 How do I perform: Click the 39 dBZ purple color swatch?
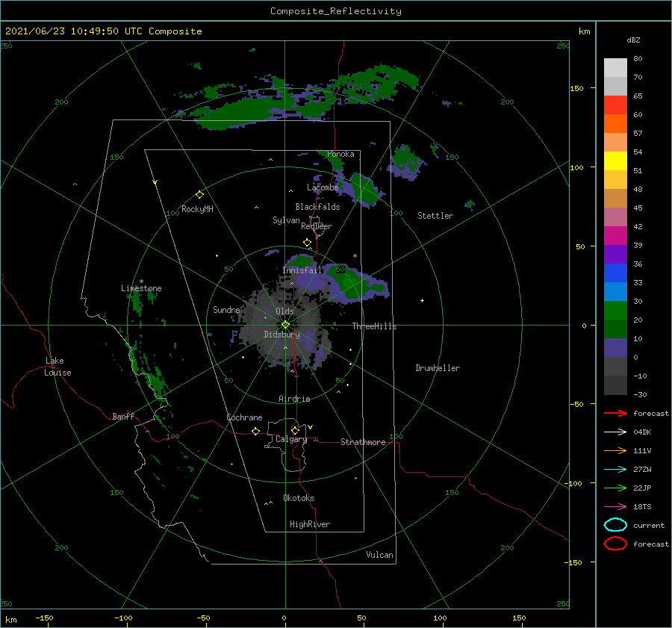(x=615, y=254)
